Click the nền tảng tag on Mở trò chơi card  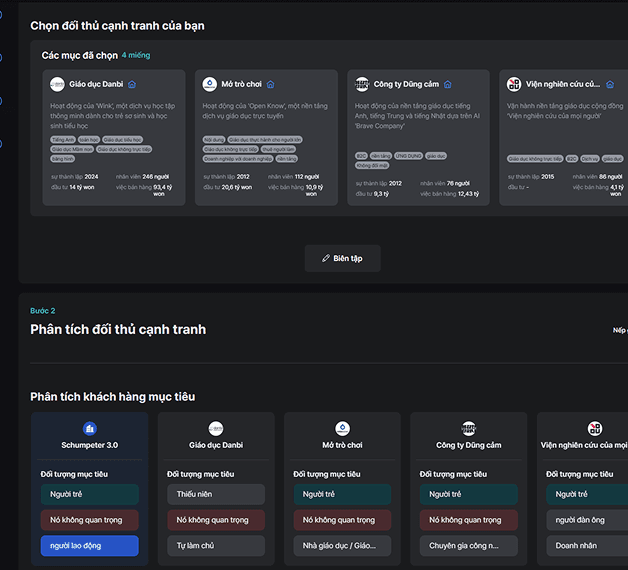[x=286, y=159]
